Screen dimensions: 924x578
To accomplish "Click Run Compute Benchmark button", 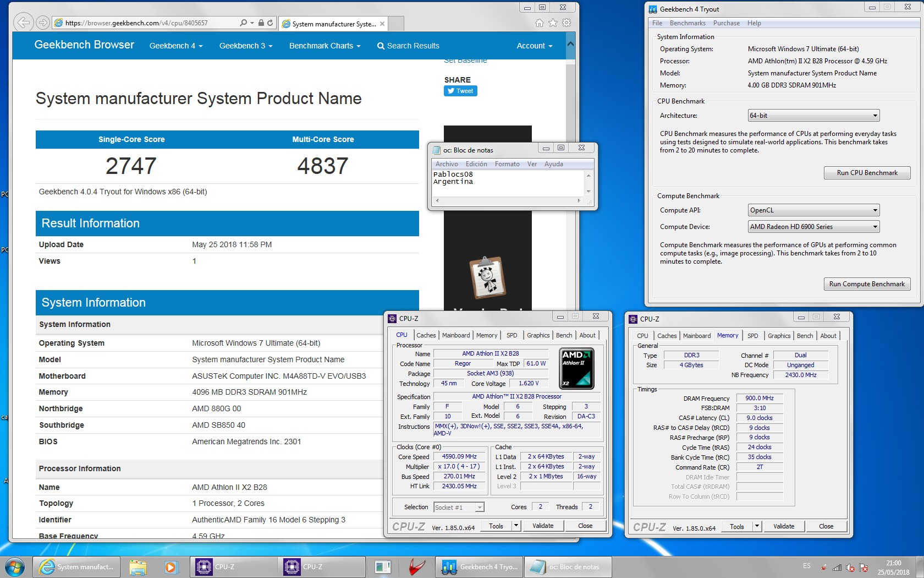I will 867,284.
